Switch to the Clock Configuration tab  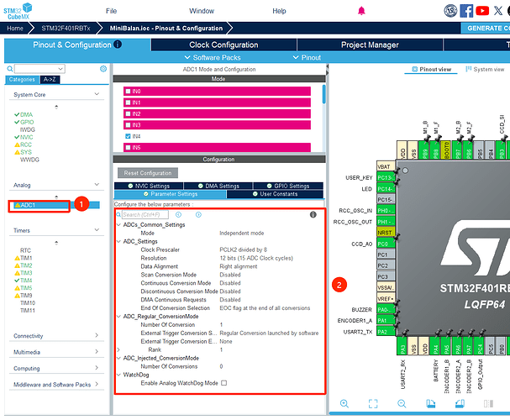[223, 45]
